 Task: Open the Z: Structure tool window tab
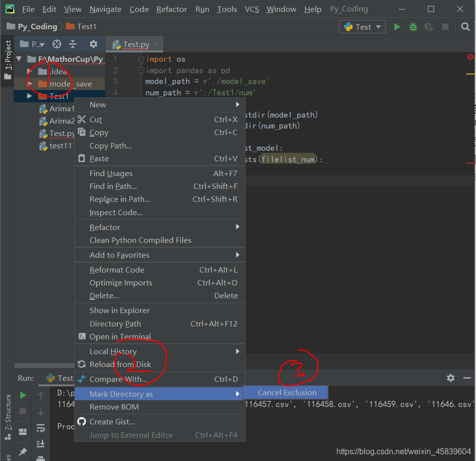click(7, 417)
